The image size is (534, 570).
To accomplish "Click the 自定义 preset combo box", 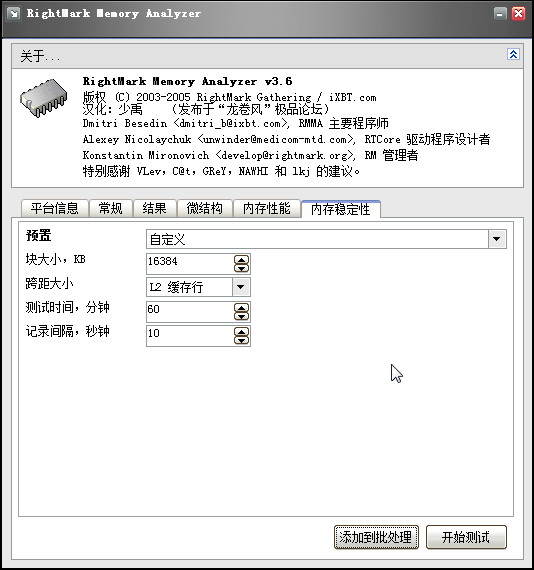I will [x=326, y=239].
